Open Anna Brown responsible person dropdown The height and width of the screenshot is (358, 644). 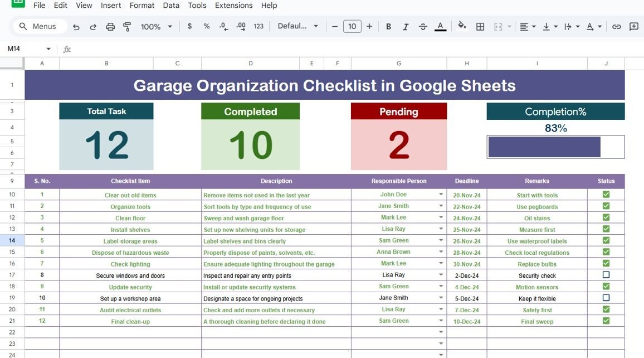tap(441, 252)
